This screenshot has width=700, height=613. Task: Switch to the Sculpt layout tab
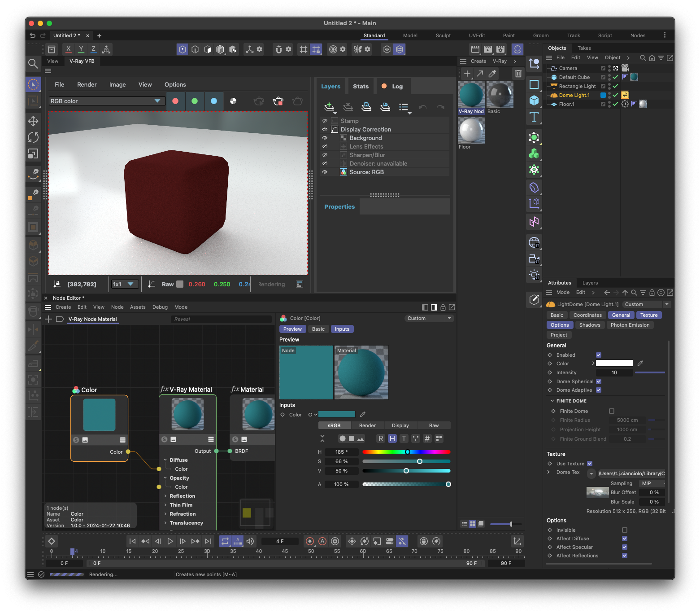(443, 35)
